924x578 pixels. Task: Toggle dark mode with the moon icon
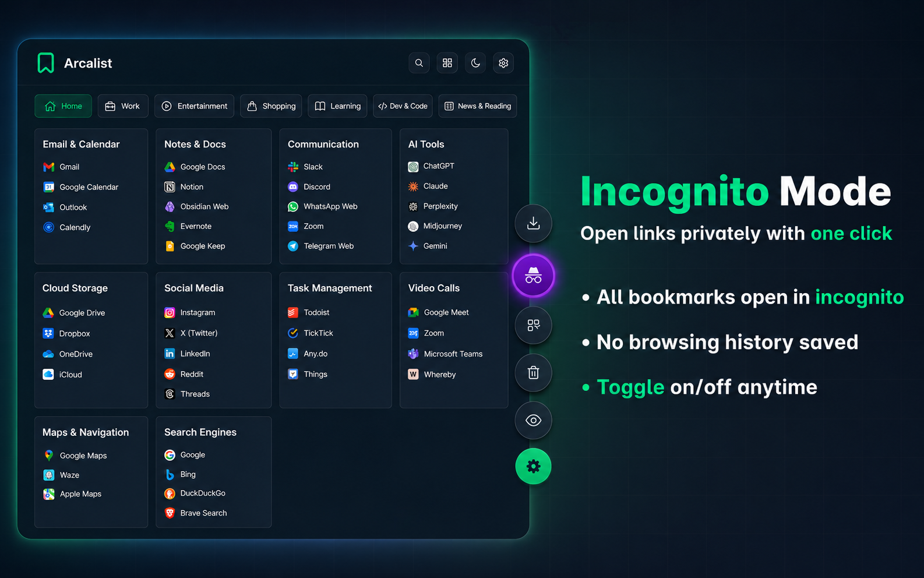click(475, 63)
